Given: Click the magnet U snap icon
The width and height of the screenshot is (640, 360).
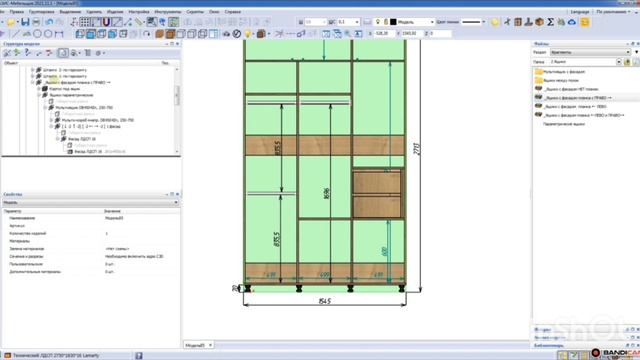Looking at the screenshot, I should tap(106, 22).
